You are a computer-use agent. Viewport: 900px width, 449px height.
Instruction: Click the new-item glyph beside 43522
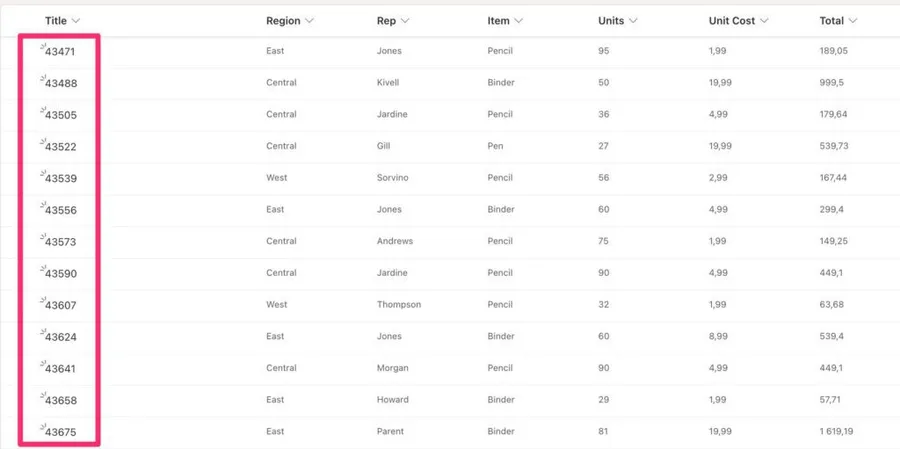pyautogui.click(x=42, y=141)
